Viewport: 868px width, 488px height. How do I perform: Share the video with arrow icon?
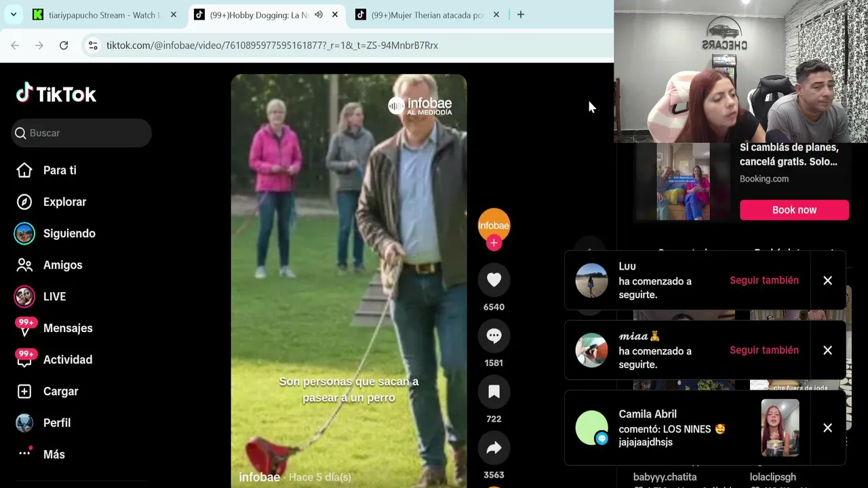[494, 448]
